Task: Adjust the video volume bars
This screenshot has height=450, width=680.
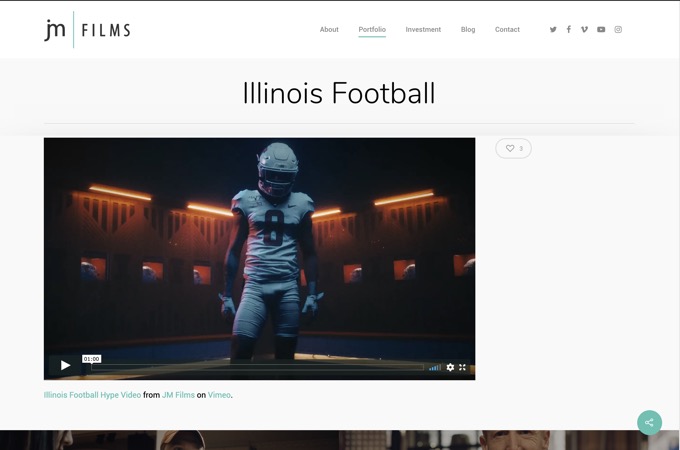Action: coord(435,368)
